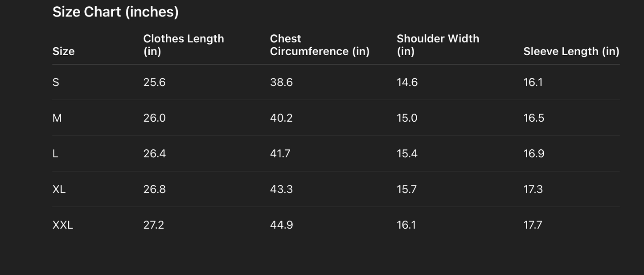
Task: Click sleeve length value 17.3
Action: pos(533,189)
